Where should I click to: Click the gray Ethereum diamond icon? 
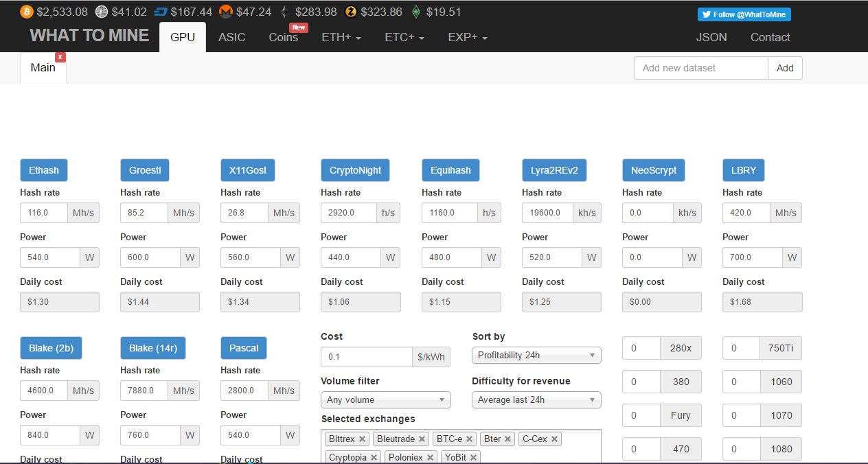284,11
